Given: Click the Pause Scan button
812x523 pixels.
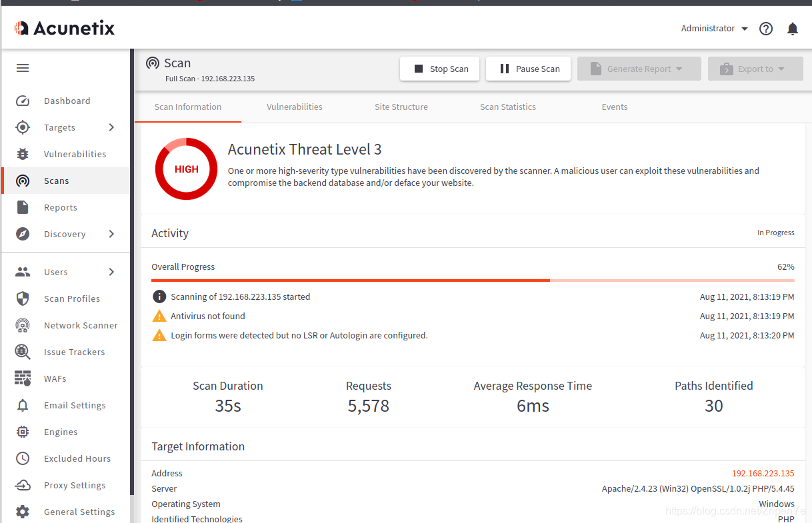Looking at the screenshot, I should pyautogui.click(x=528, y=69).
